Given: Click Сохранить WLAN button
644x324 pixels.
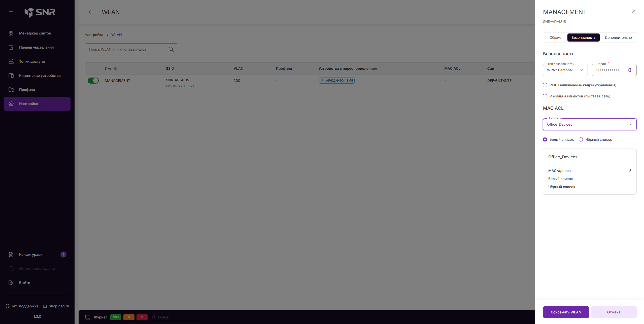Looking at the screenshot, I should pos(566,312).
